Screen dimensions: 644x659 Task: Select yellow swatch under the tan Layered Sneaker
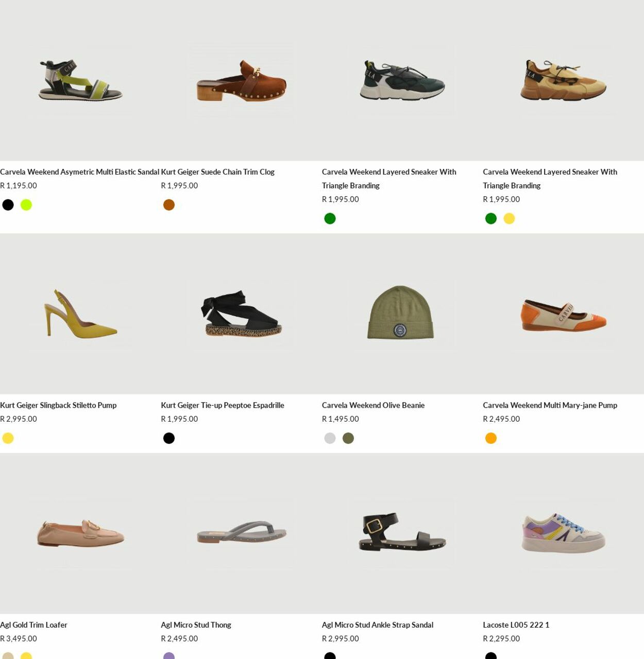(x=509, y=219)
